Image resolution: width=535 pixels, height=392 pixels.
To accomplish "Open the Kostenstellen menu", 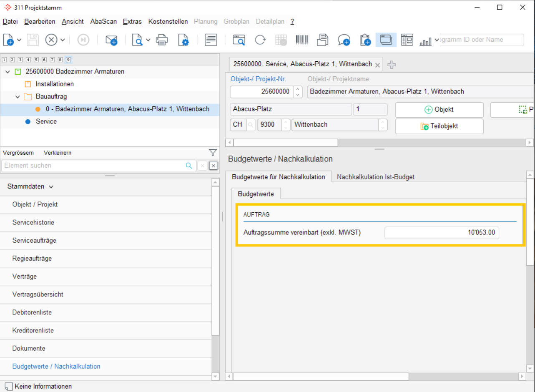I will click(168, 21).
